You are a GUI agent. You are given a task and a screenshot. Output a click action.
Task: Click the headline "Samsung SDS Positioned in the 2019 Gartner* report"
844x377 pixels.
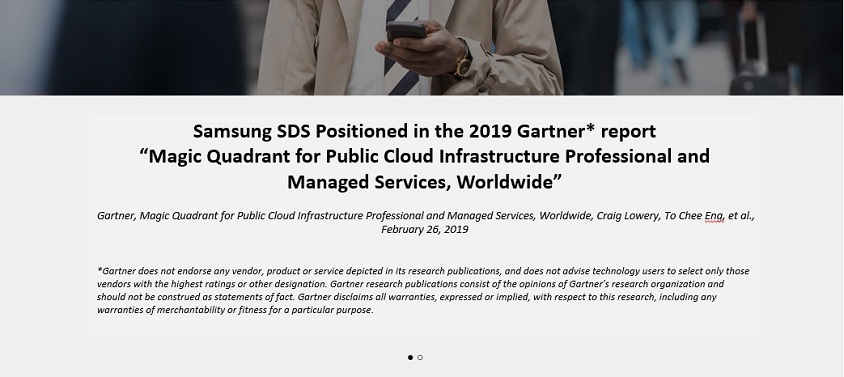424,131
